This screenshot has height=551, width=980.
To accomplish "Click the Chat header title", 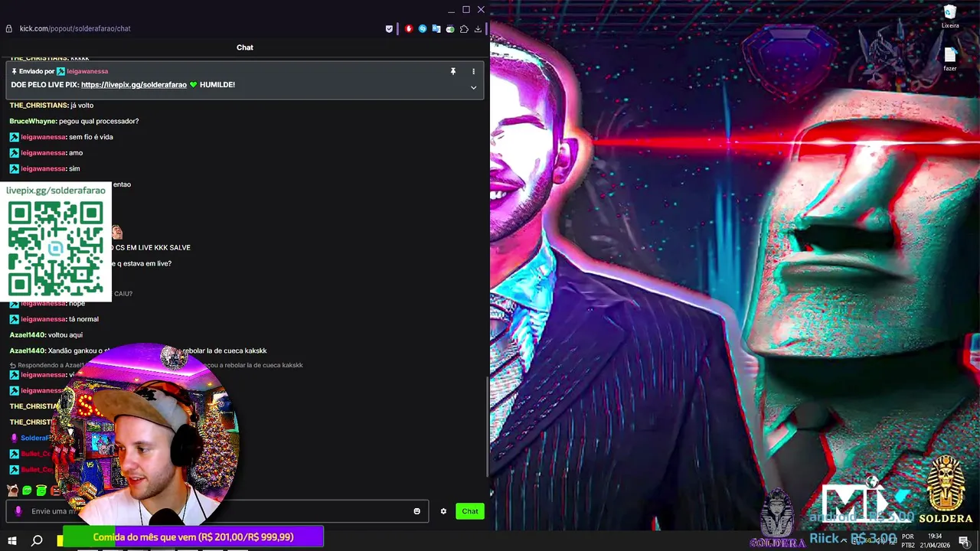I will pyautogui.click(x=245, y=47).
